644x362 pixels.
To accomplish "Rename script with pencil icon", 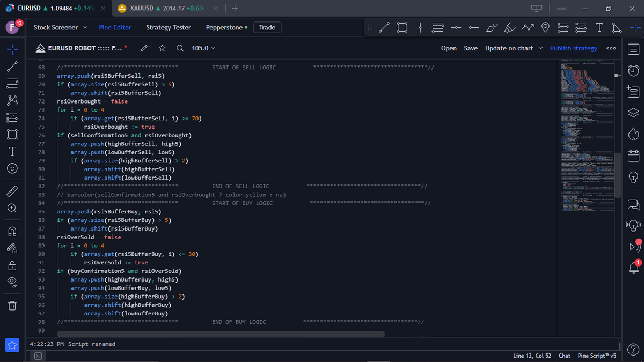I will 144,48.
